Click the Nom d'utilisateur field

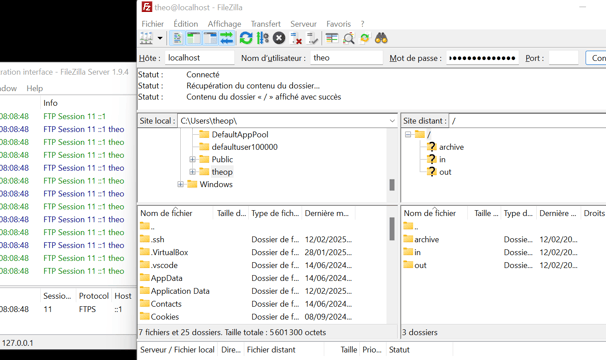coord(346,58)
